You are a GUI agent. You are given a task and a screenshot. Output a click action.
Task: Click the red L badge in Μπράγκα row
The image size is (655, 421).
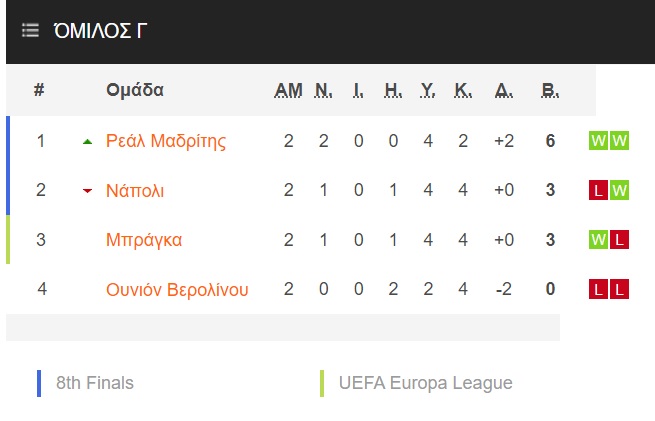(619, 240)
